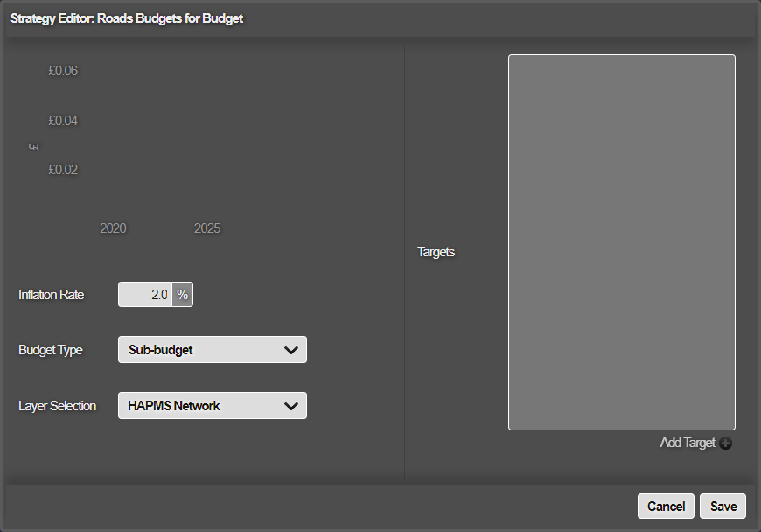761x532 pixels.
Task: Click the £0.04 value on the y-axis
Action: (63, 121)
